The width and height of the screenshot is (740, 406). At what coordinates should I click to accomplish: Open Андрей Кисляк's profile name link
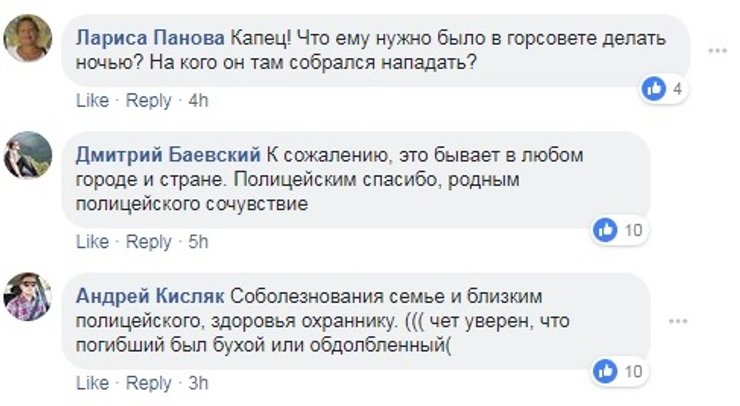[152, 297]
